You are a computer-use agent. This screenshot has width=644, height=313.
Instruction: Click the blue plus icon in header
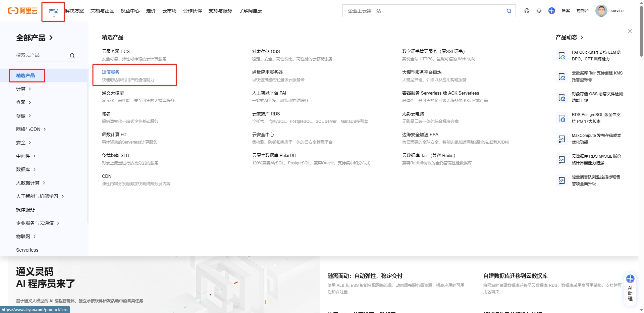click(551, 10)
